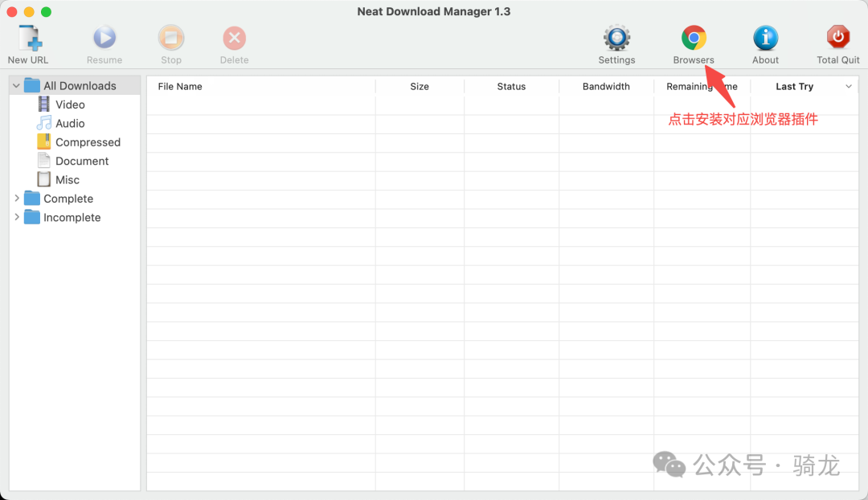Select the Complete tree label
868x500 pixels.
tap(68, 199)
